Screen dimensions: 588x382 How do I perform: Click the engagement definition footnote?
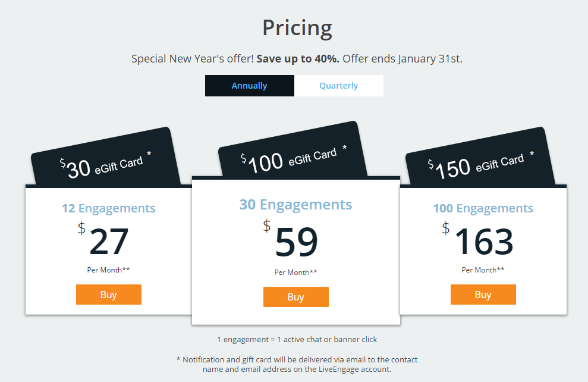click(x=297, y=340)
